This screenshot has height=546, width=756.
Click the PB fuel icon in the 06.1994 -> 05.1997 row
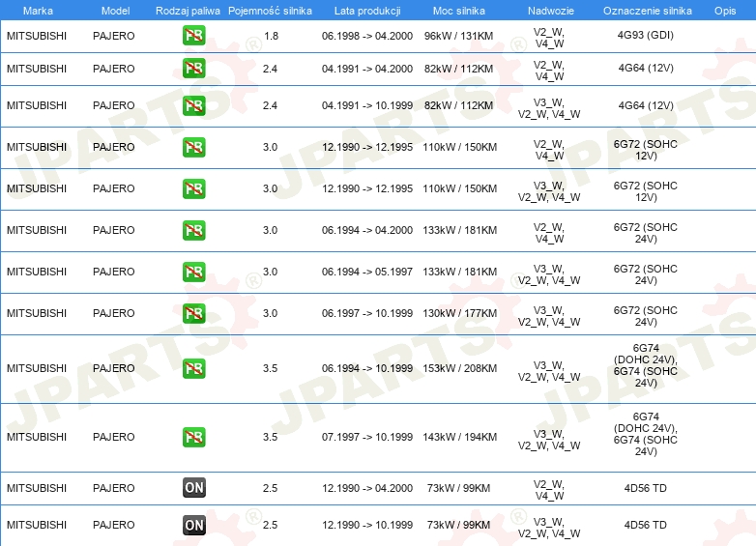193,272
